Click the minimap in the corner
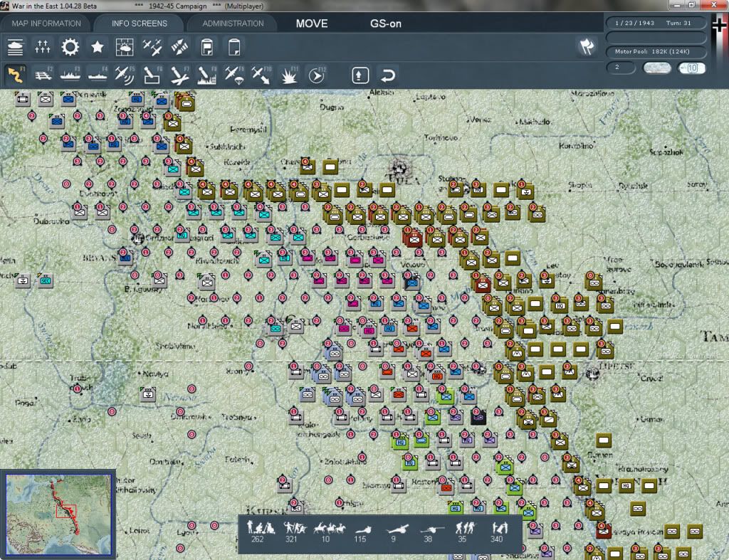 (58, 514)
